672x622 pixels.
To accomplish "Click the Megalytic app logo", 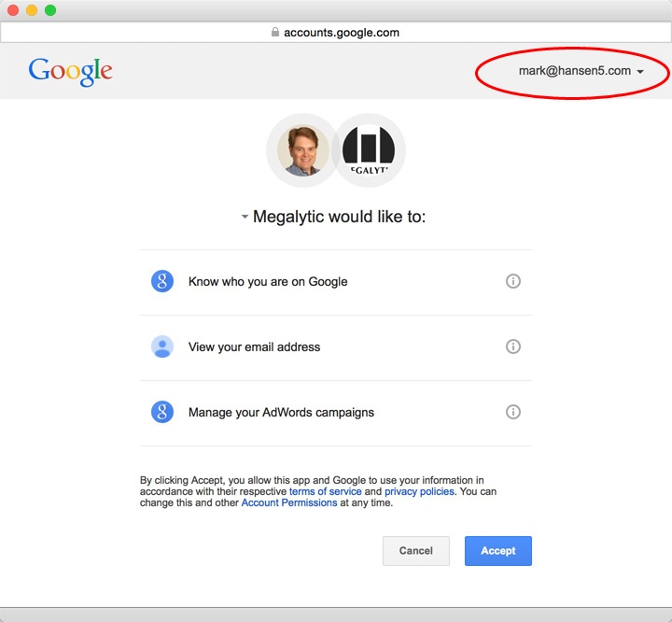I will tap(369, 150).
